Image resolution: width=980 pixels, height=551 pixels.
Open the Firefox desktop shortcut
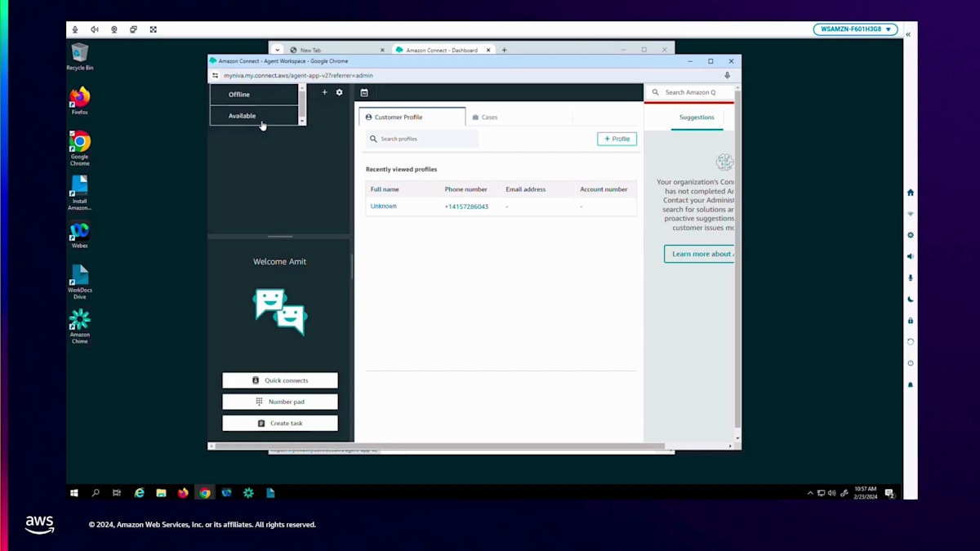click(x=80, y=100)
